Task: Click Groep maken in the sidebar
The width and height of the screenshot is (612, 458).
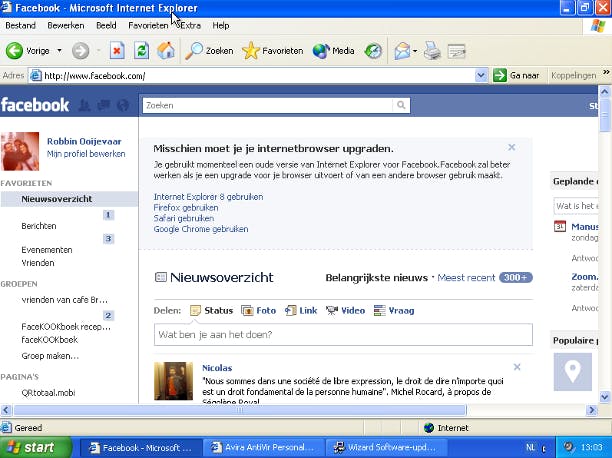Action: pos(50,356)
